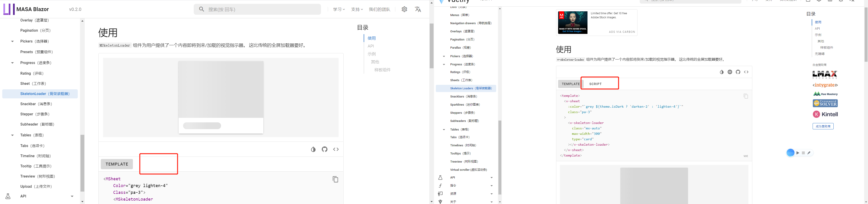This screenshot has width=868, height=204.
Task: Switch language with the translation icon
Action: coord(418,9)
